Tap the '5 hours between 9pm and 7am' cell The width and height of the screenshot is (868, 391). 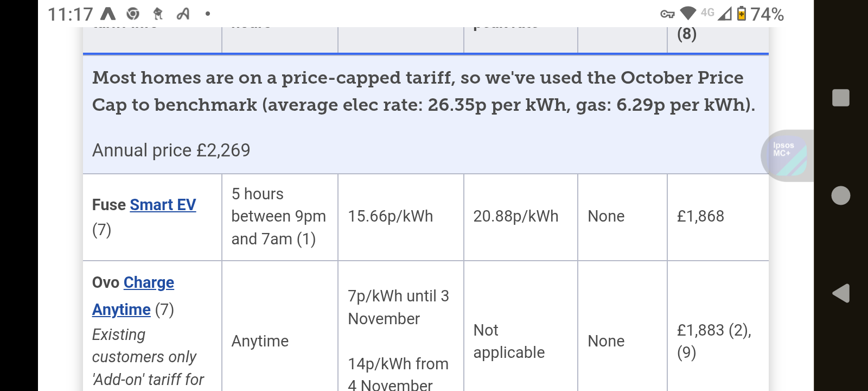(x=278, y=216)
